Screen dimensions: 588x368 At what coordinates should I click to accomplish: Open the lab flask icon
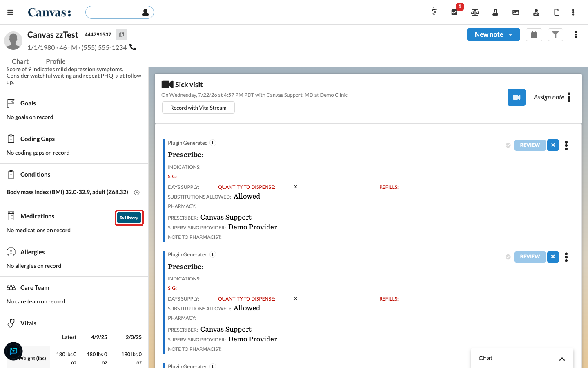[x=495, y=12]
